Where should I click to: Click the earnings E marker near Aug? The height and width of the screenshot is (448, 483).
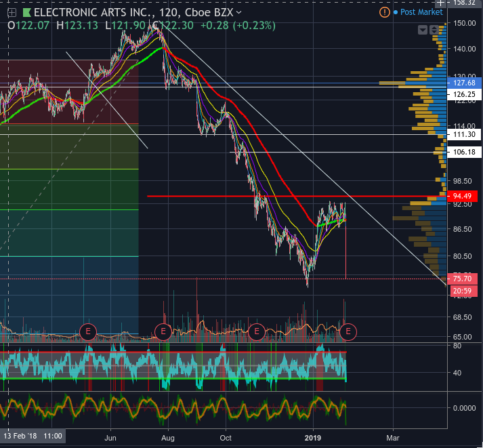tap(163, 332)
